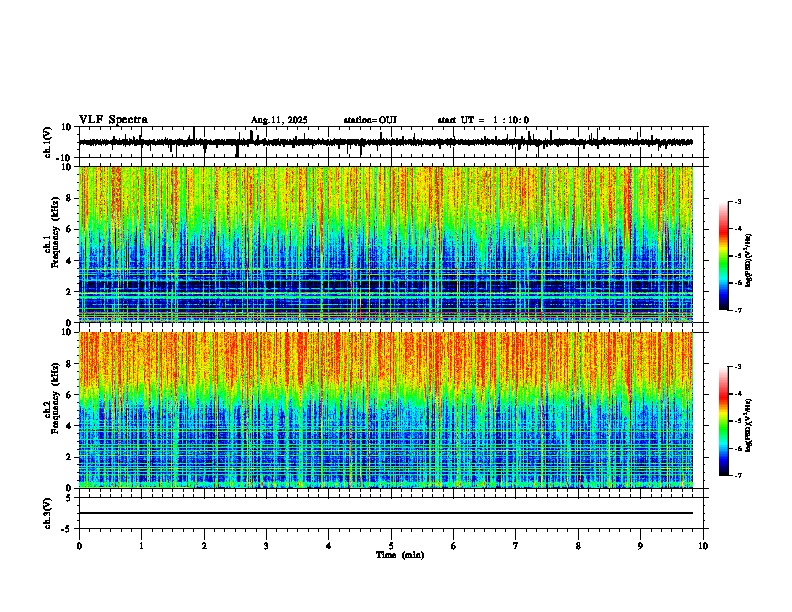Click the ch.1 color bar 'log(PSD)' label
Screen dimensions: 792x612
tap(749, 261)
